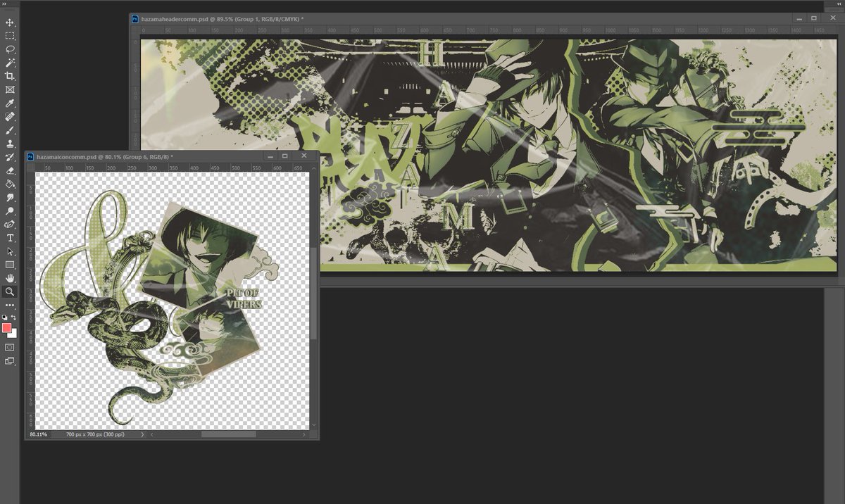Select the Rectangular Marquee tool

tap(10, 36)
